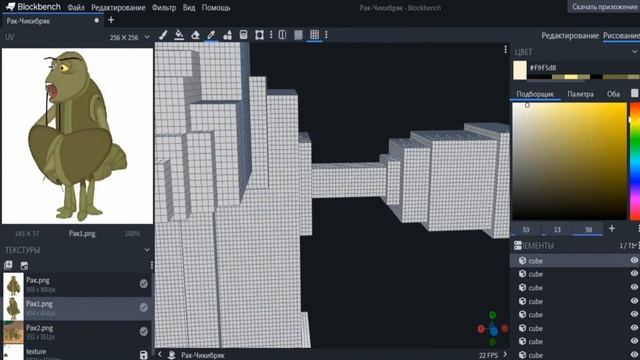Hide the sixth cube element

tap(634, 328)
